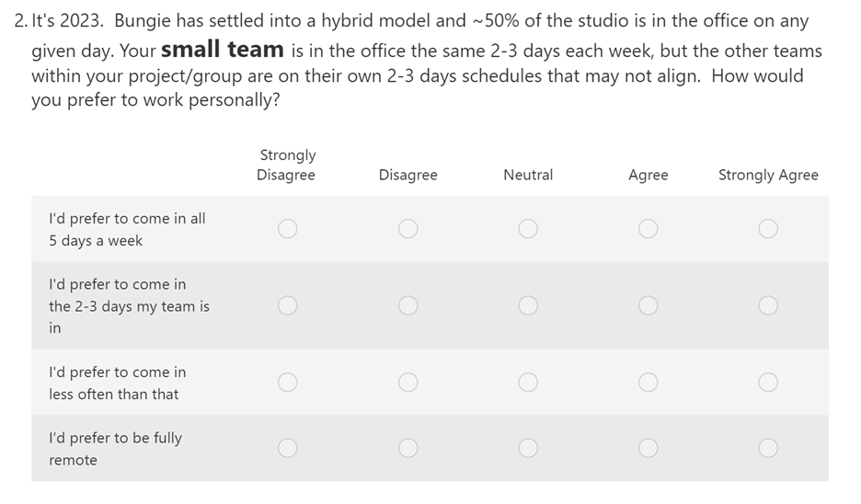Screen dimensions: 861x504
Task: Select Strongly Disagree for 2-3 days team is in
Action: click(287, 305)
